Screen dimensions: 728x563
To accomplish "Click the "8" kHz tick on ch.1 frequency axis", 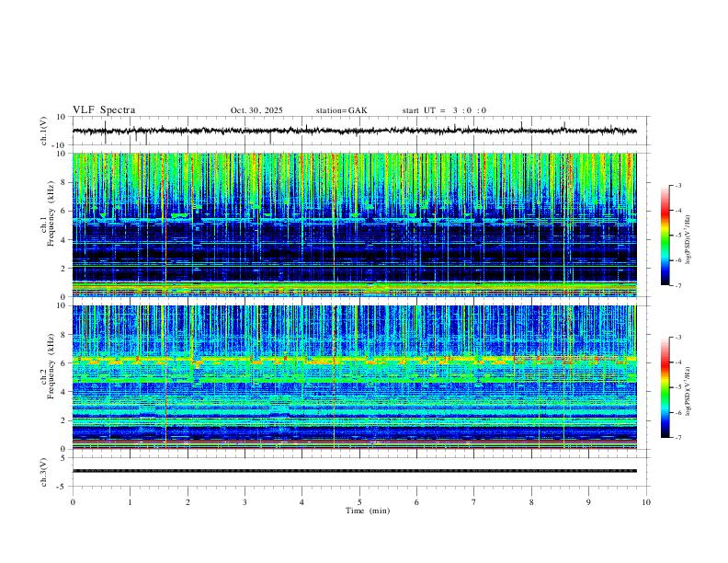I will [x=63, y=182].
